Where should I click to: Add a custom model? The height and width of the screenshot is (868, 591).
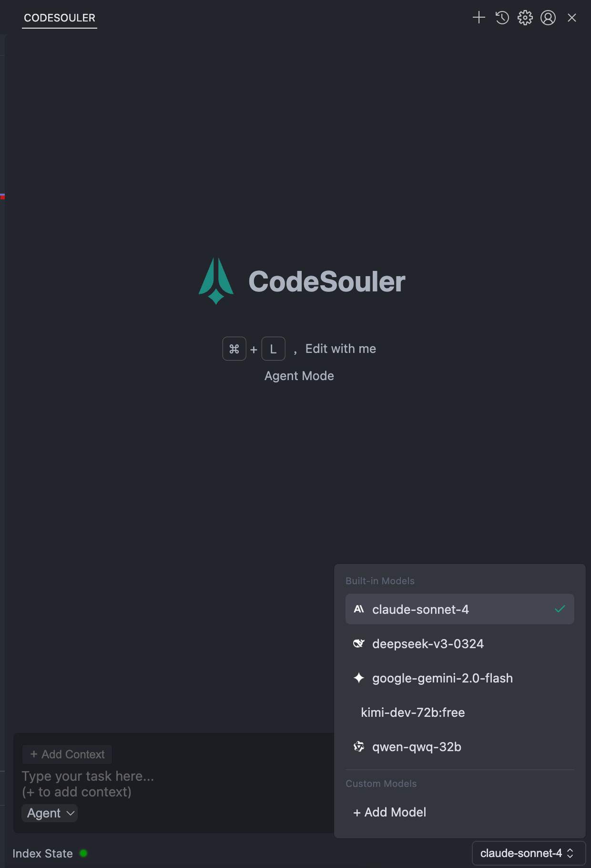(390, 812)
